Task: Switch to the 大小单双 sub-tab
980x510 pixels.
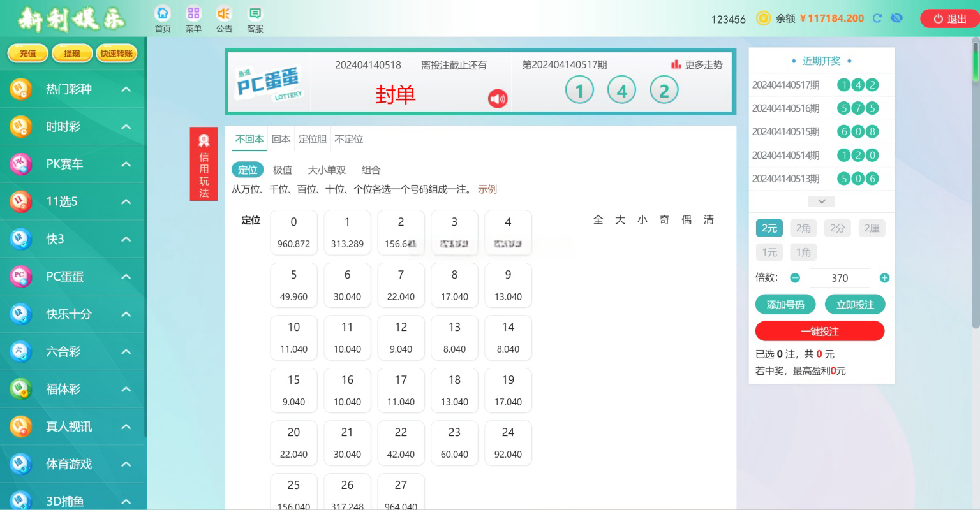Action: (x=327, y=170)
